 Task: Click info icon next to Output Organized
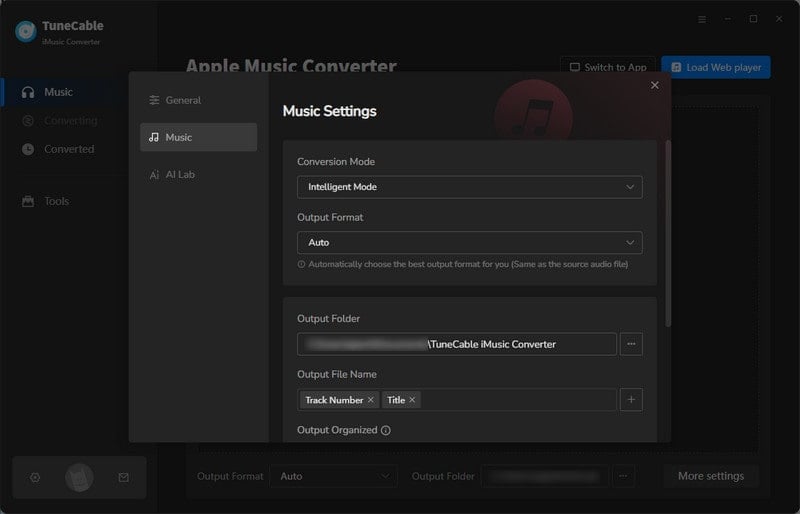pyautogui.click(x=386, y=431)
